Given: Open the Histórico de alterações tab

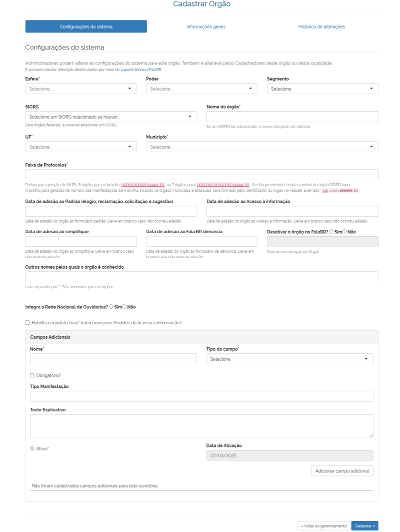Looking at the screenshot, I should pyautogui.click(x=321, y=27).
